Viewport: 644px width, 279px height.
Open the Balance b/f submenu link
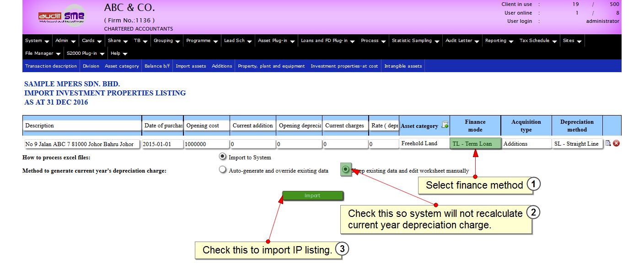(157, 66)
